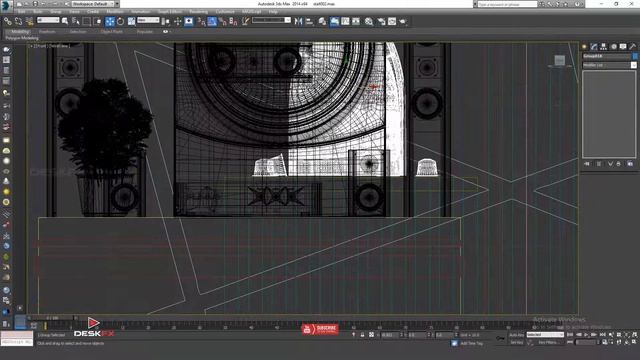The width and height of the screenshot is (640, 360).
Task: Click the Mirror tool icon
Action: pyautogui.click(x=298, y=21)
